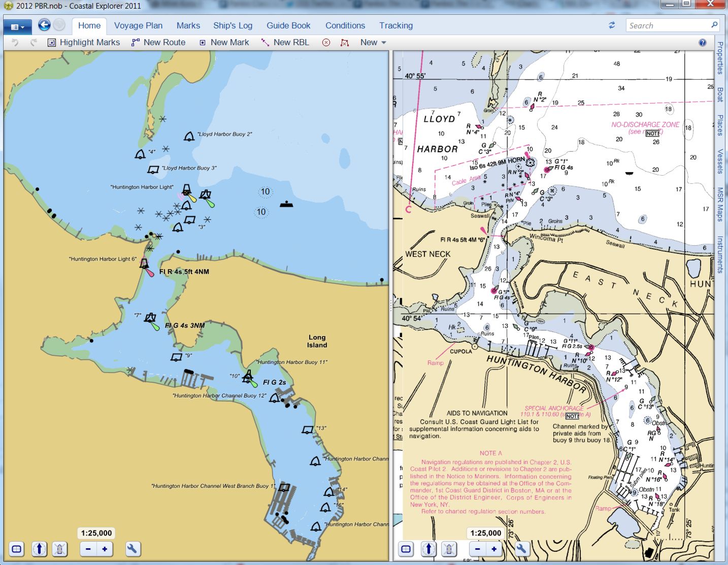Click "LLOYD HARBOR" text on the right chart
The width and height of the screenshot is (728, 565).
[x=440, y=133]
